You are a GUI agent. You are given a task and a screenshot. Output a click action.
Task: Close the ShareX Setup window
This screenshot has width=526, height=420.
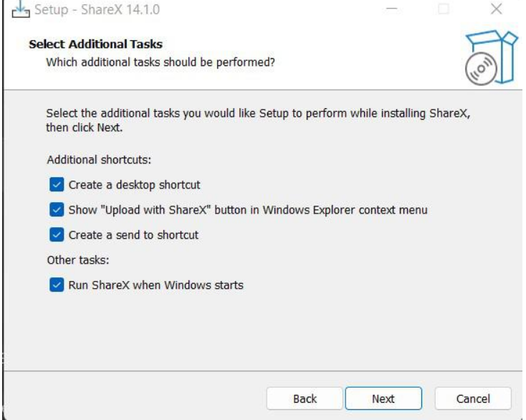[x=496, y=11]
